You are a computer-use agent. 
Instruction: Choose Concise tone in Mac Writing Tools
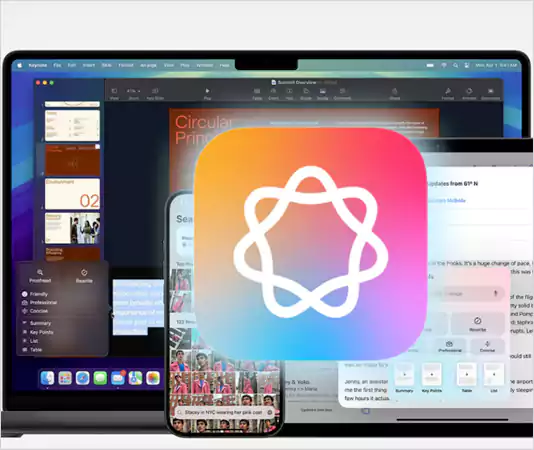35,311
